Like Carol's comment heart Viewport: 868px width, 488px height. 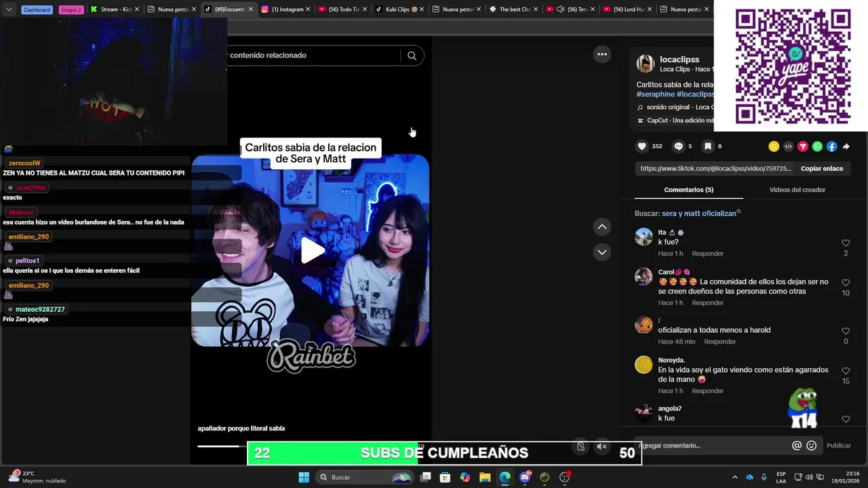coord(846,283)
